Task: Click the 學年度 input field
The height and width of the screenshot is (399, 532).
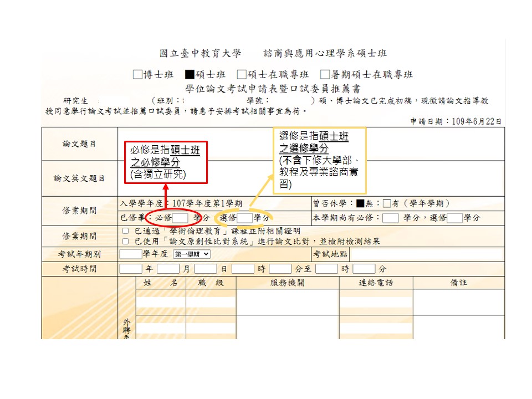Action: [131, 254]
